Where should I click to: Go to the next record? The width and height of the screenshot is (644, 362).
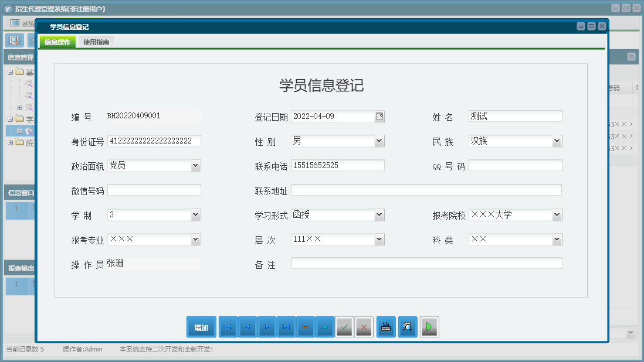[x=267, y=327]
